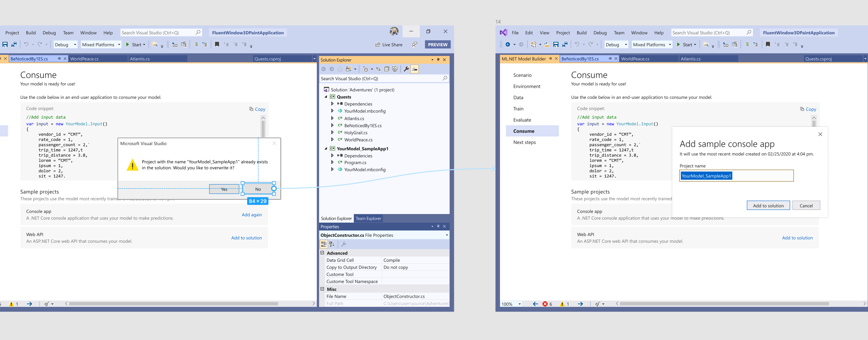Click the Undo icon in the toolbar
The image size is (868, 340).
pos(26,44)
